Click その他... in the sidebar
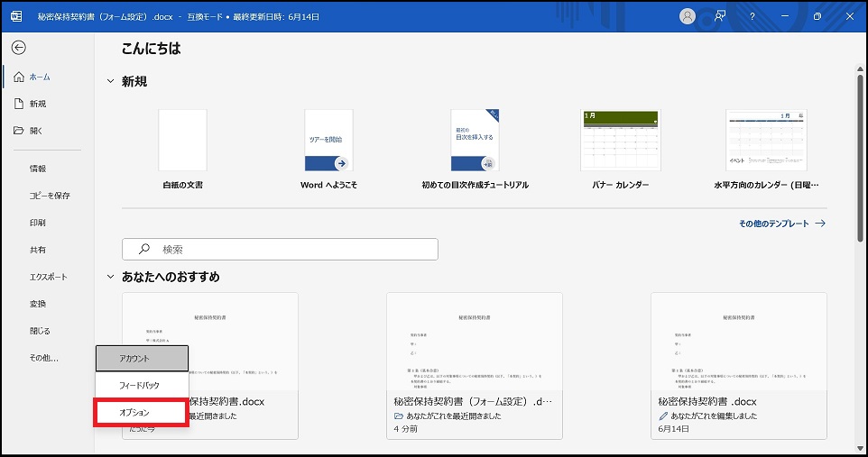Image resolution: width=868 pixels, height=457 pixels. [x=43, y=358]
